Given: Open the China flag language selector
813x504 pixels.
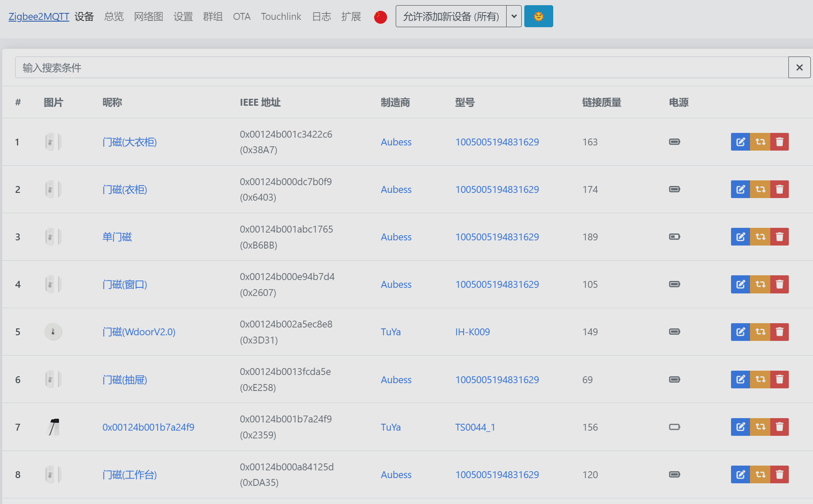Looking at the screenshot, I should (x=380, y=17).
